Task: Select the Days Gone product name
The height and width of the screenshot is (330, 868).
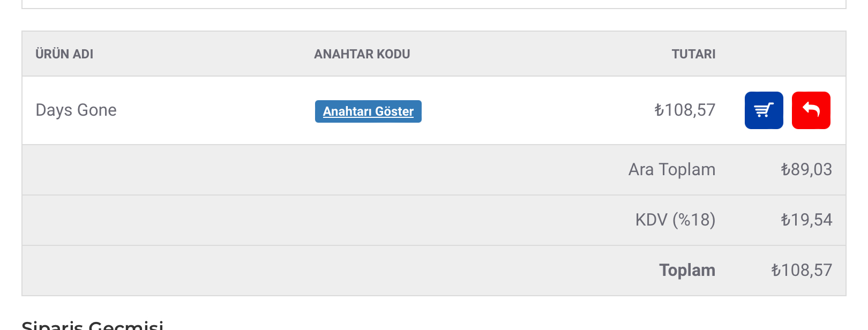Action: [x=76, y=110]
